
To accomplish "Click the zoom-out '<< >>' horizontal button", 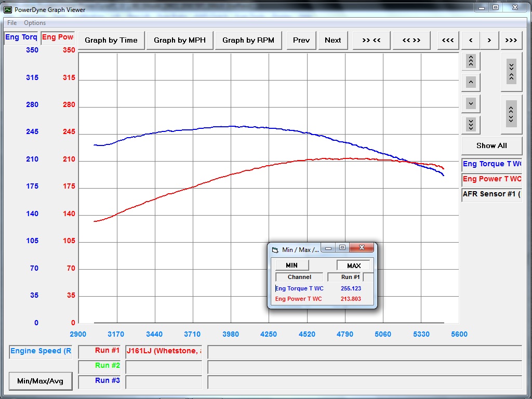I will point(411,41).
